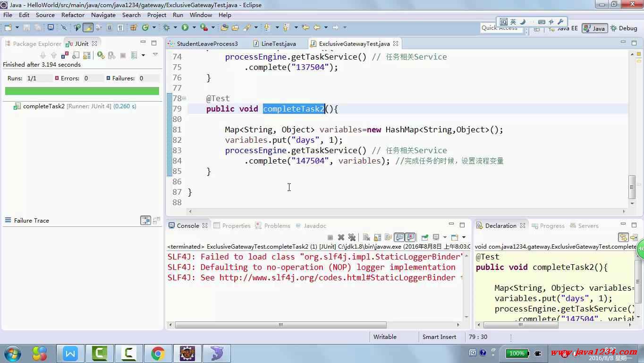Click Console Pin Console icon
This screenshot has width=644, height=363.
(425, 237)
